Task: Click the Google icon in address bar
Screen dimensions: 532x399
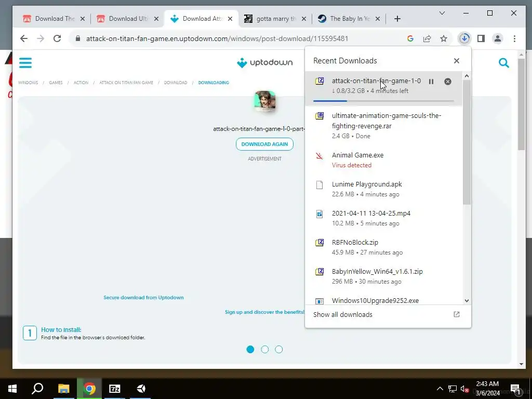Action: tap(410, 38)
